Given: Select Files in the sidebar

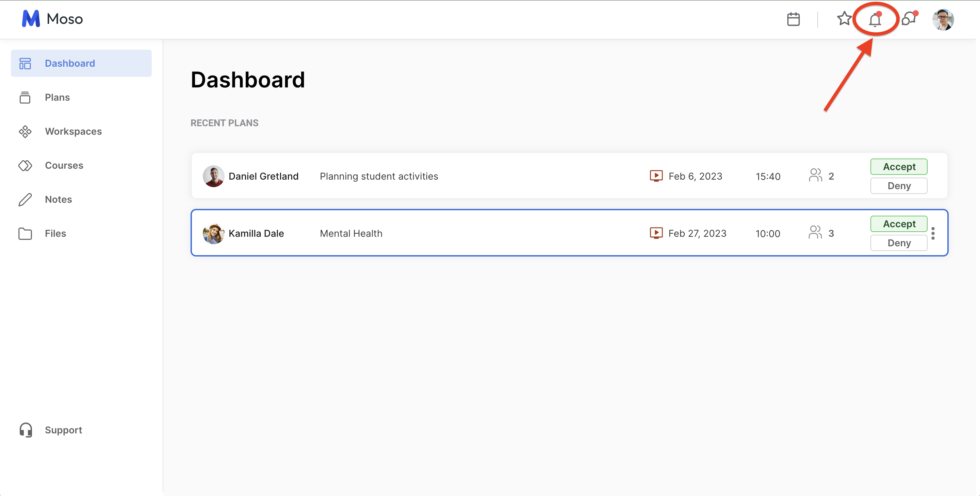Looking at the screenshot, I should tap(55, 233).
